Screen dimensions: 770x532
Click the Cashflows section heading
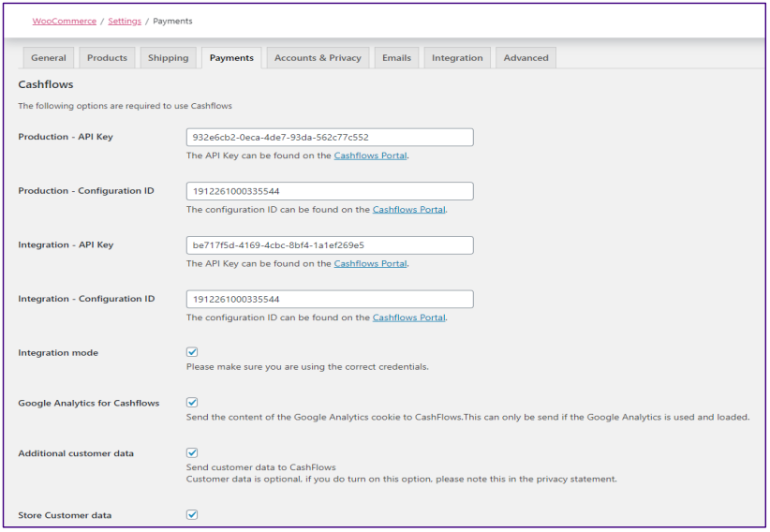(46, 84)
